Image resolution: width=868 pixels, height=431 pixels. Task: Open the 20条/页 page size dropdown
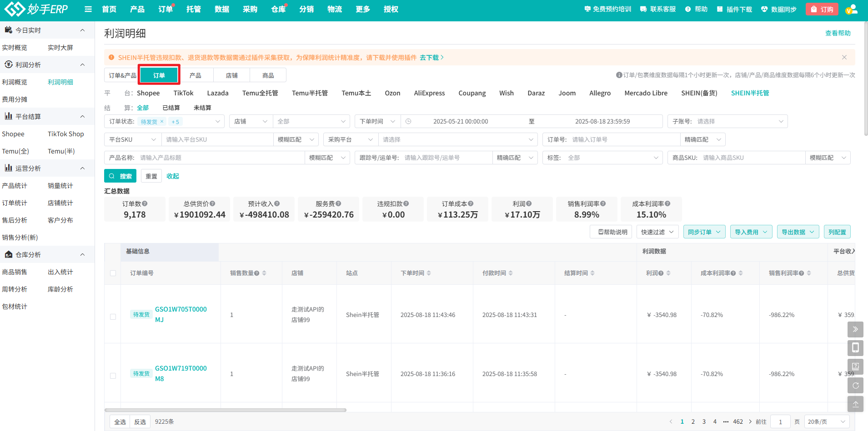[x=827, y=421]
